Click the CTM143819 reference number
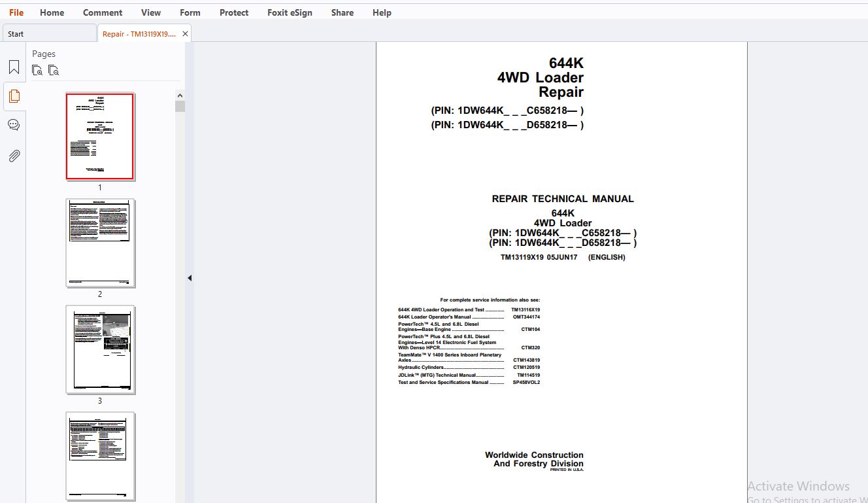The width and height of the screenshot is (868, 503). pos(526,360)
